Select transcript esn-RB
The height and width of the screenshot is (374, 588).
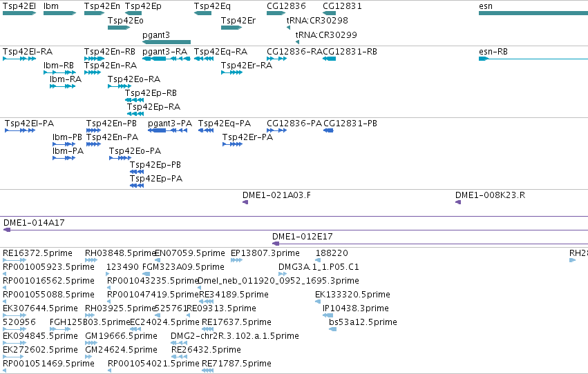pos(533,59)
